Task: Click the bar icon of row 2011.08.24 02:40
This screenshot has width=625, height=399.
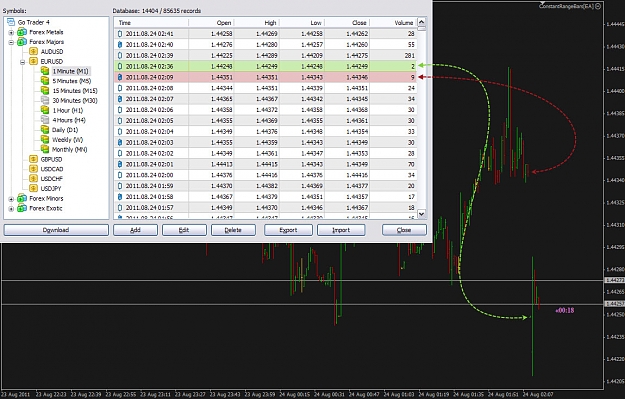Action: [120, 45]
